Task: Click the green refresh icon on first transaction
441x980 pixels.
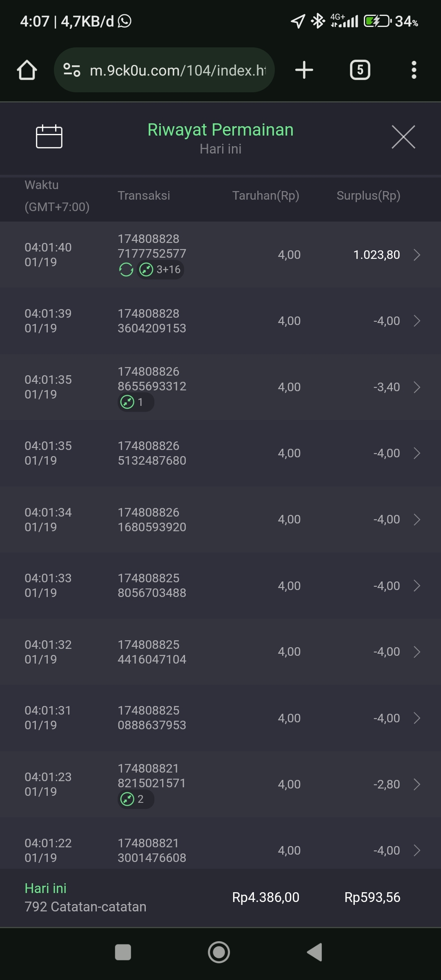Action: (126, 269)
